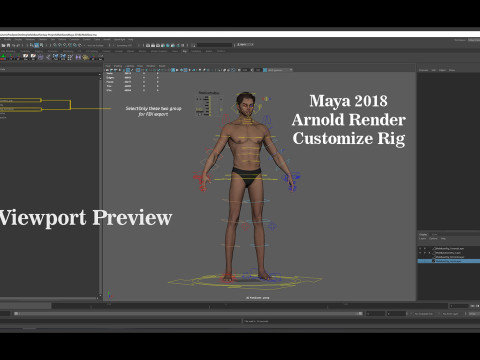Click the range slider right end handle

[360, 314]
